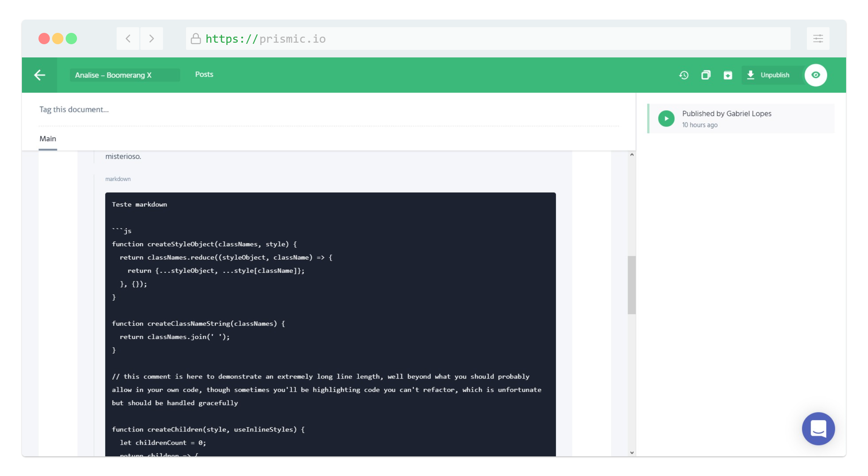The image size is (868, 476).
Task: Go back using the white arrow
Action: [40, 75]
